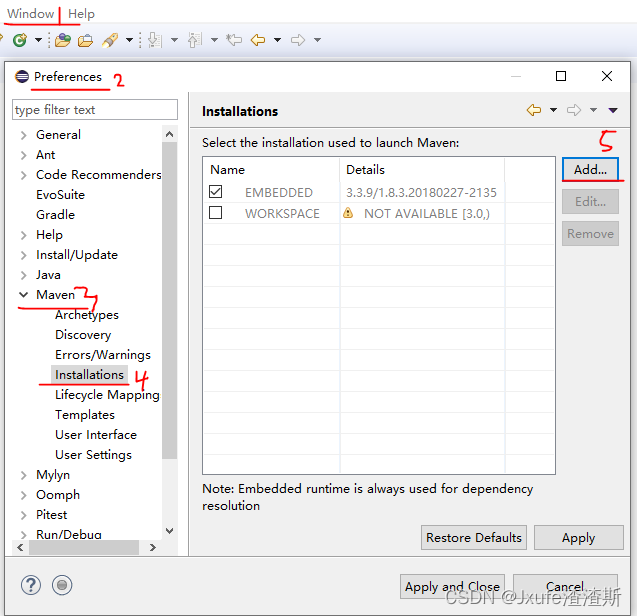
Task: Expand the Ant tree node
Action: [x=24, y=155]
